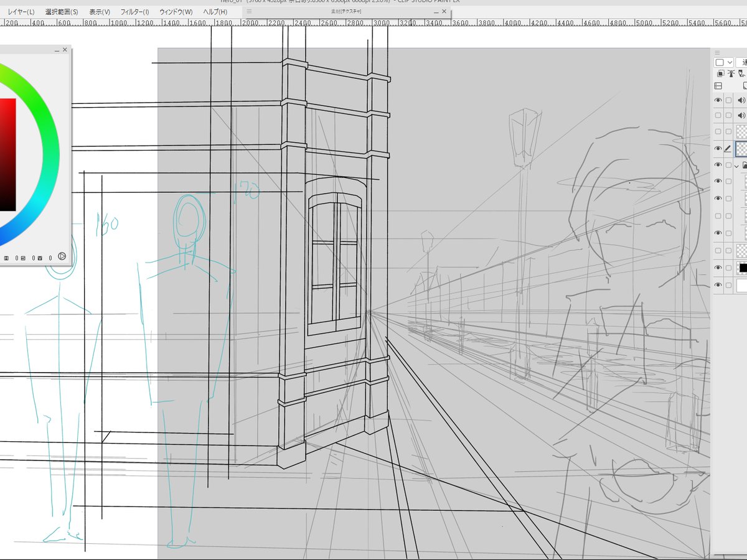Hide the white paper layer

[718, 286]
